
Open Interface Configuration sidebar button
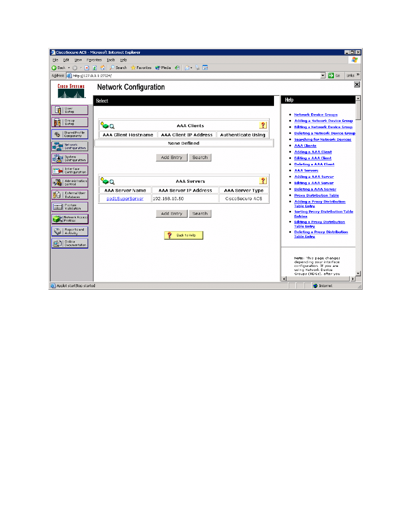69,171
